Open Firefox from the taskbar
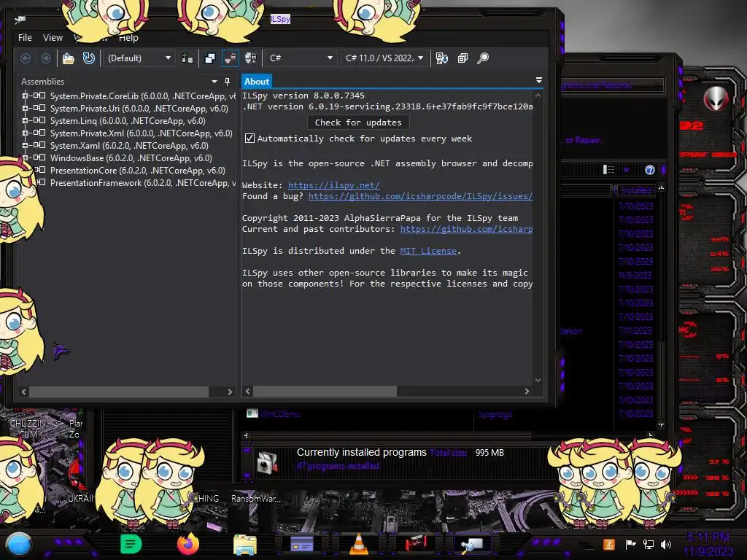The image size is (747, 560). pos(188,544)
